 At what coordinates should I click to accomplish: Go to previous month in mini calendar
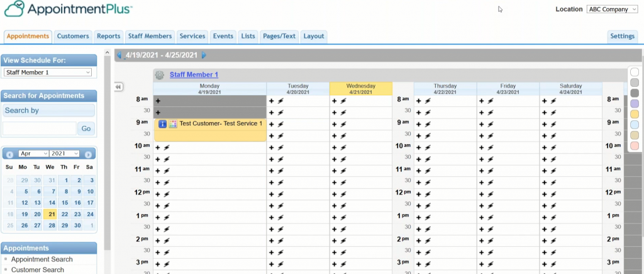pos(10,154)
